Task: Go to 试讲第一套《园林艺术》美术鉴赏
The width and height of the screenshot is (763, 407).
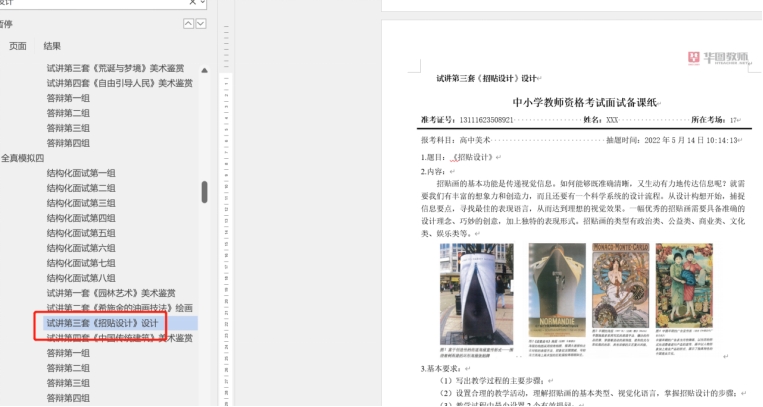Action: [x=110, y=293]
